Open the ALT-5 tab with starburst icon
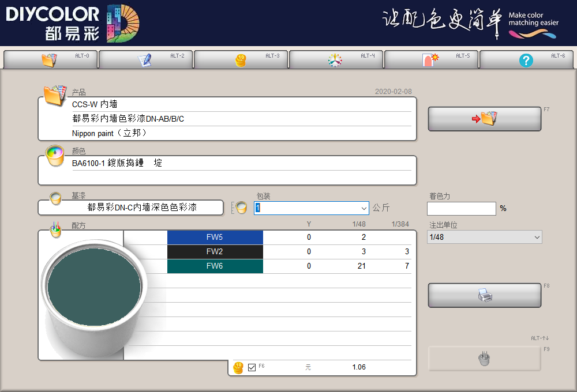The height and width of the screenshot is (392, 577). [431, 60]
